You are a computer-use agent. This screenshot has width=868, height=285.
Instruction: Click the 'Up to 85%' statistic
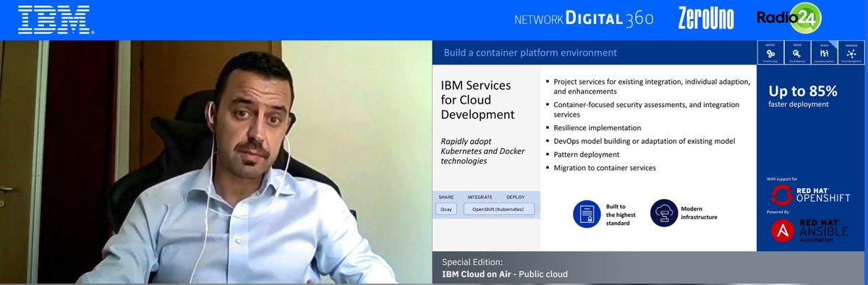[803, 90]
